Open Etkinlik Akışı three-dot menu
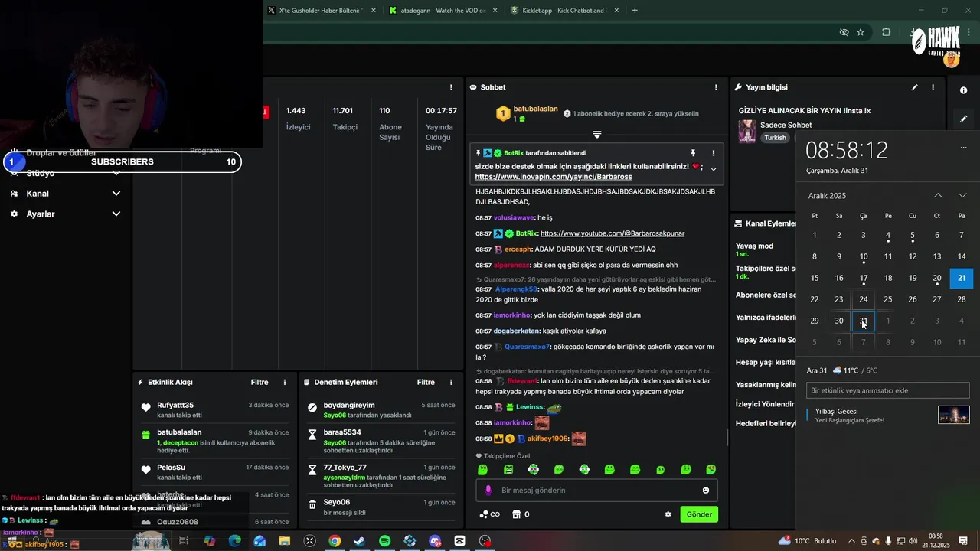The width and height of the screenshot is (980, 551). click(x=285, y=382)
